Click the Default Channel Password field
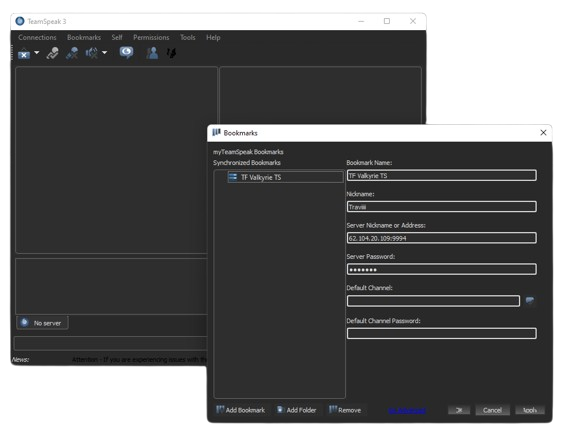This screenshot has height=442, width=564. [x=442, y=333]
